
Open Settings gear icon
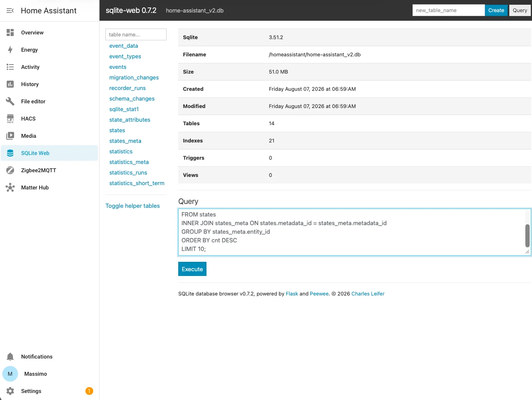click(10, 391)
